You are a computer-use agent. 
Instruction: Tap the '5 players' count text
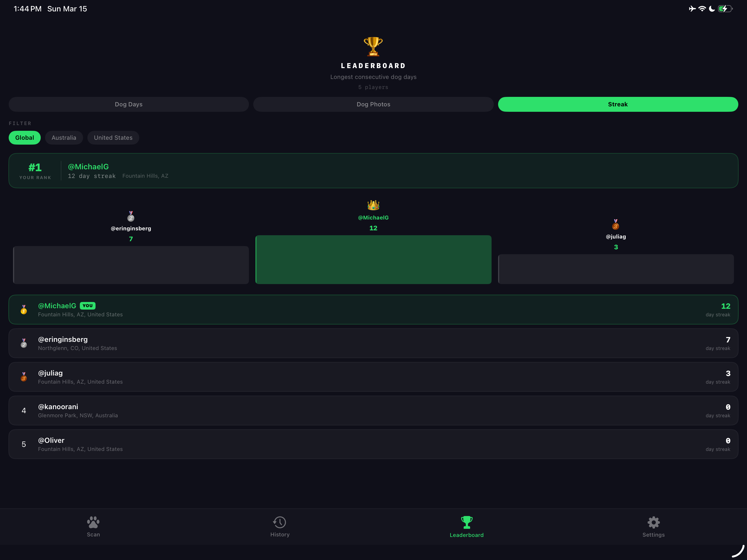[x=373, y=87]
